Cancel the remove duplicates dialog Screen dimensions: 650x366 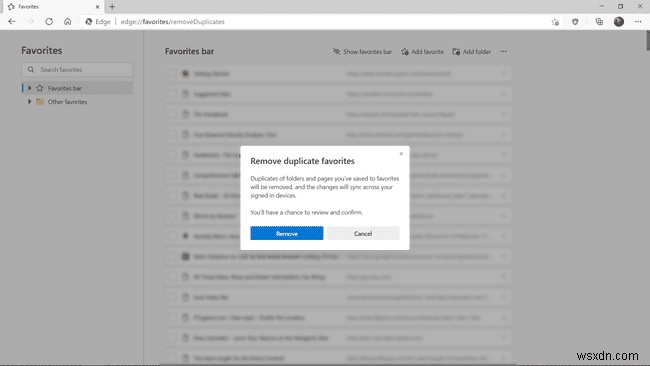tap(363, 233)
